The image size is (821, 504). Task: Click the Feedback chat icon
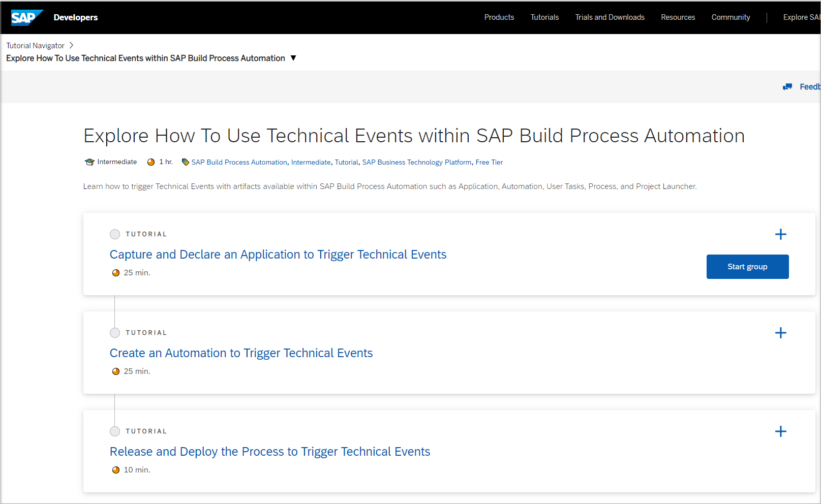tap(787, 87)
